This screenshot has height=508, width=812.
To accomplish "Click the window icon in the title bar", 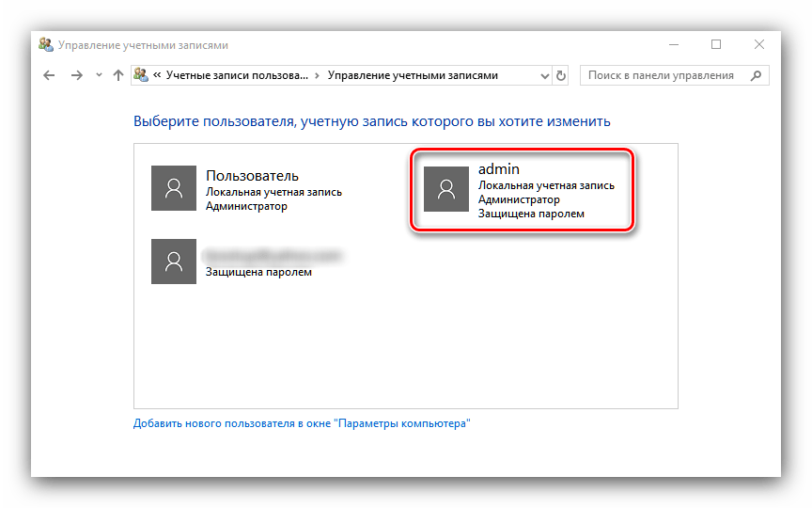I will (x=45, y=44).
